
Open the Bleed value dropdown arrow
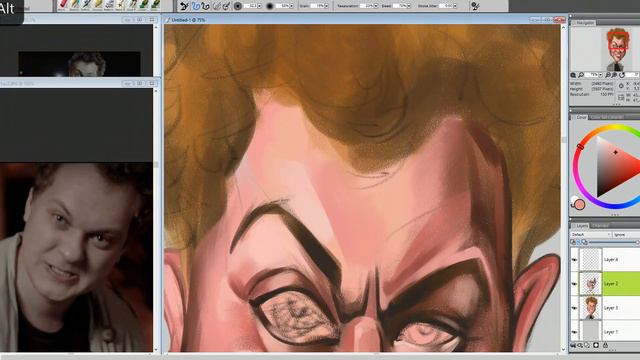click(x=409, y=6)
